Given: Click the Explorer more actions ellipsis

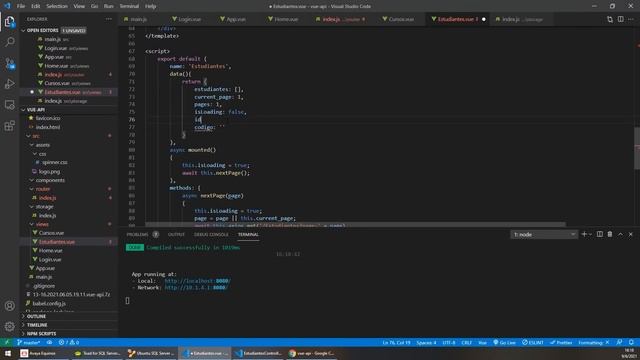Looking at the screenshot, I should (x=109, y=19).
